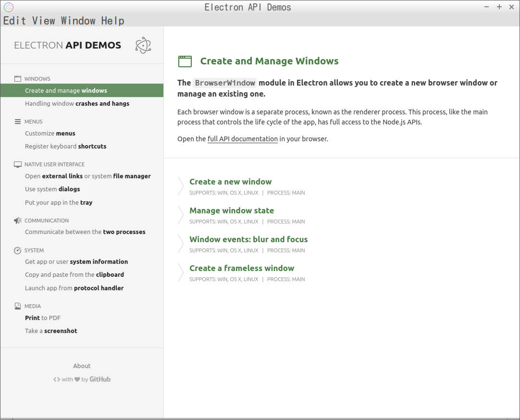Expand the chevron beside Manage window state
Viewport: 520px width, 420px height.
181,215
